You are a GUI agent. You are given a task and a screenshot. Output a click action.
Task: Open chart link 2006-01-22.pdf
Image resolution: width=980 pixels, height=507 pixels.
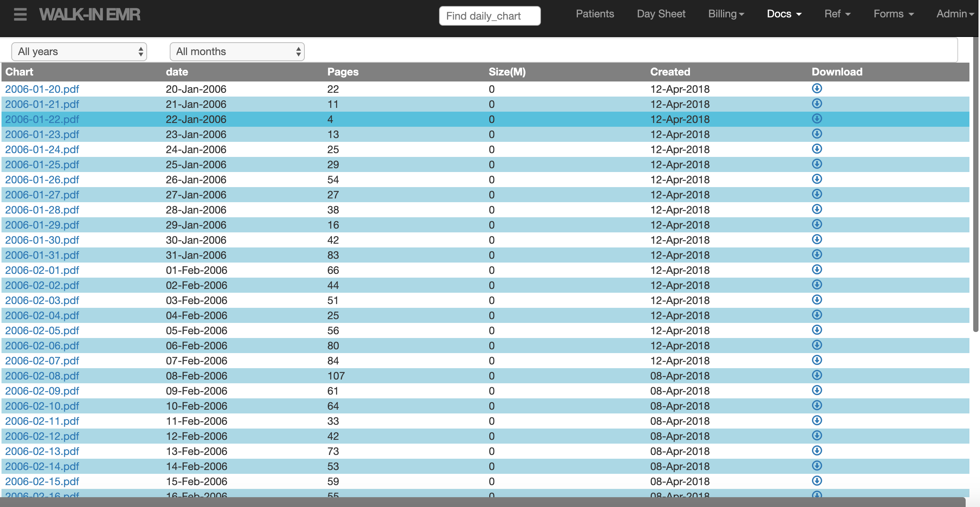42,120
